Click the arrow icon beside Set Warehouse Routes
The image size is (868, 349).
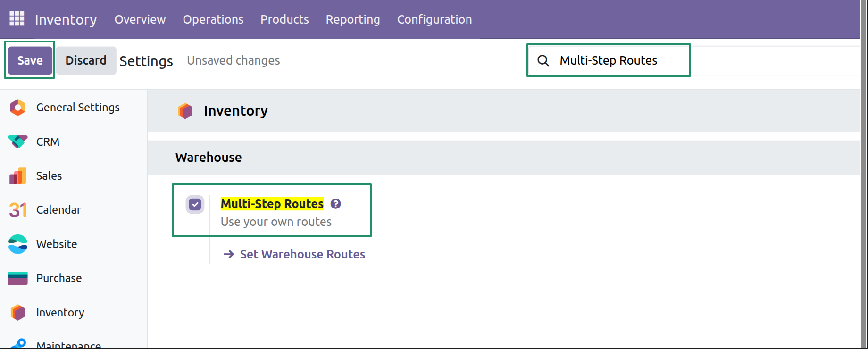229,254
